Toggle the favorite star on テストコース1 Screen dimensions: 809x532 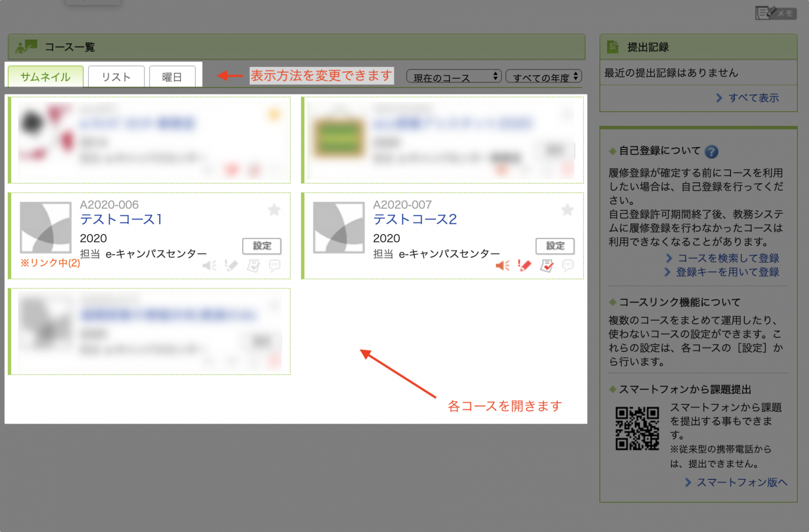coord(274,210)
